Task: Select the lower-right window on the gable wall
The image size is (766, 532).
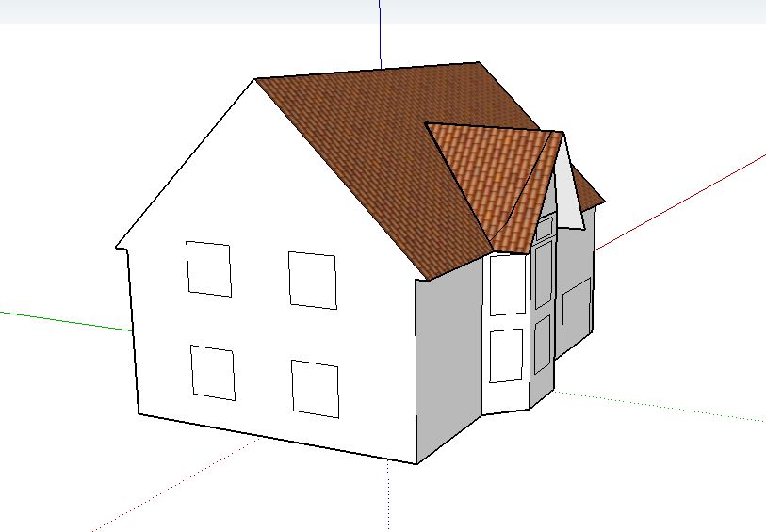Action: point(315,389)
